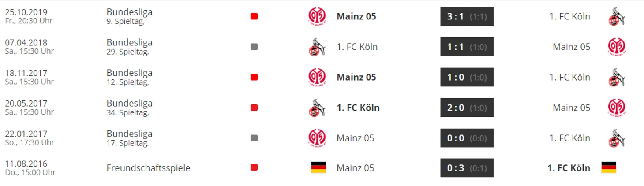Open Bundesliga 9. Spieltag competition link
The width and height of the screenshot is (644, 186).
click(129, 16)
